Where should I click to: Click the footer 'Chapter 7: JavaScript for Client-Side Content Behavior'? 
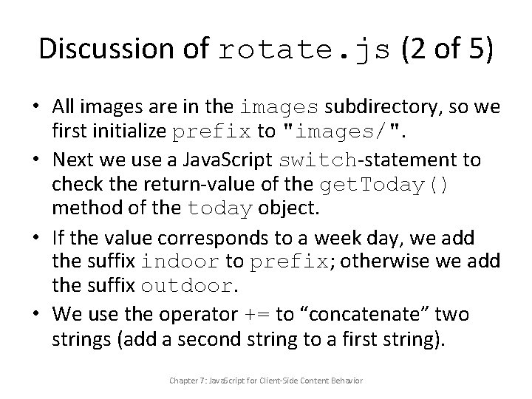266,381
